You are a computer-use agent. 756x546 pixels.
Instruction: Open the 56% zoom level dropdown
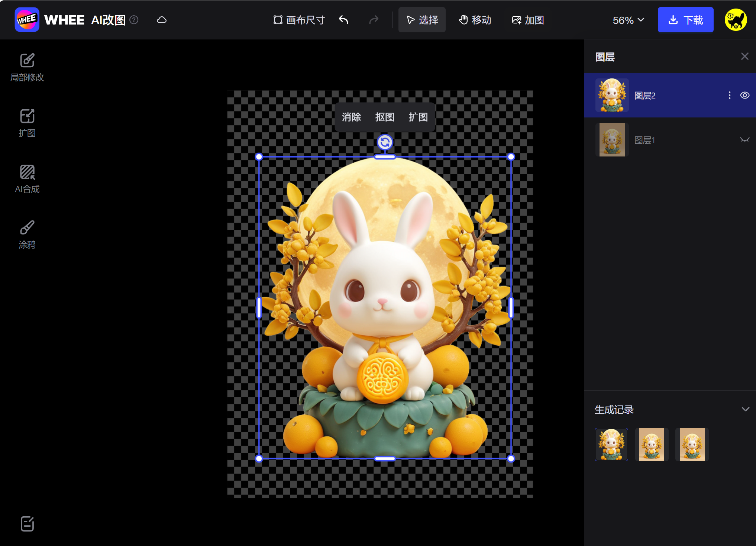[628, 20]
